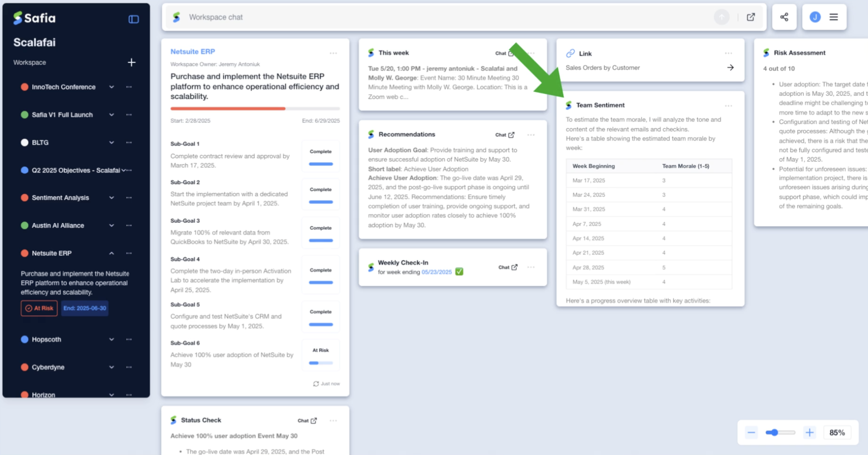The image size is (868, 455).
Task: Open the Weekly Check-In card's three-dot menu
Action: click(x=531, y=267)
